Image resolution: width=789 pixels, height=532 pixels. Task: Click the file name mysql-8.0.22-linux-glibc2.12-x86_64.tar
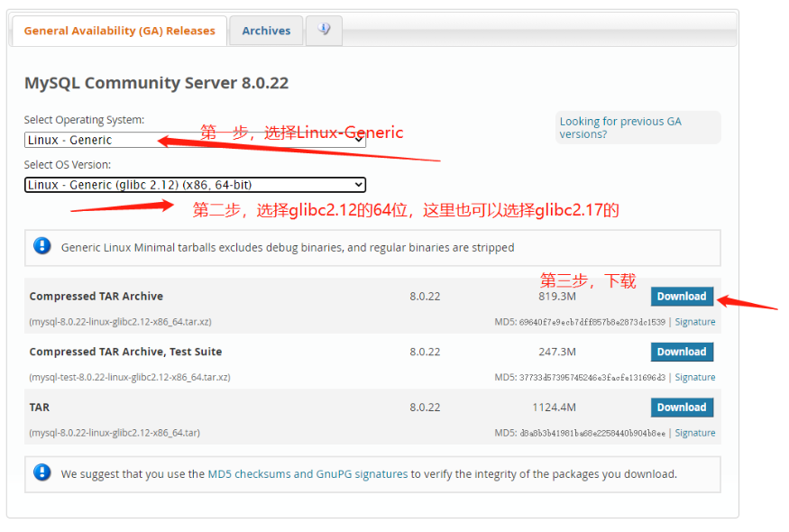coord(115,433)
